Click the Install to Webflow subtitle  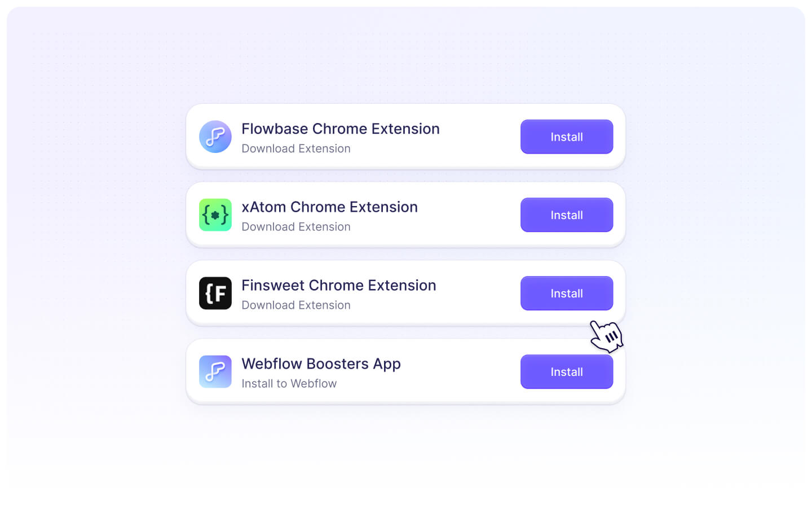[289, 384]
